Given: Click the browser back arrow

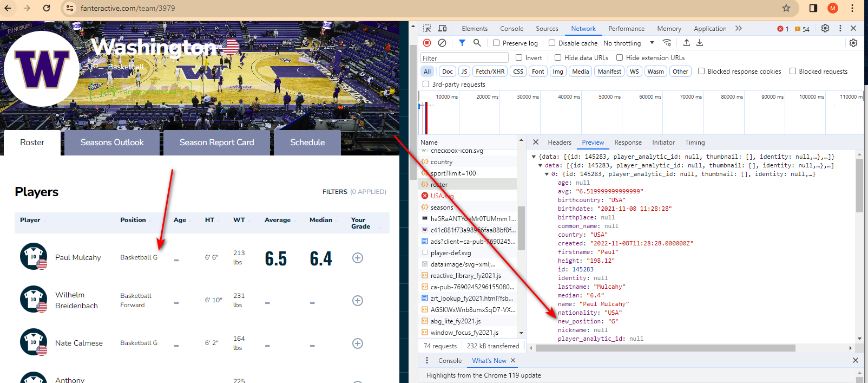Looking at the screenshot, I should click(8, 8).
